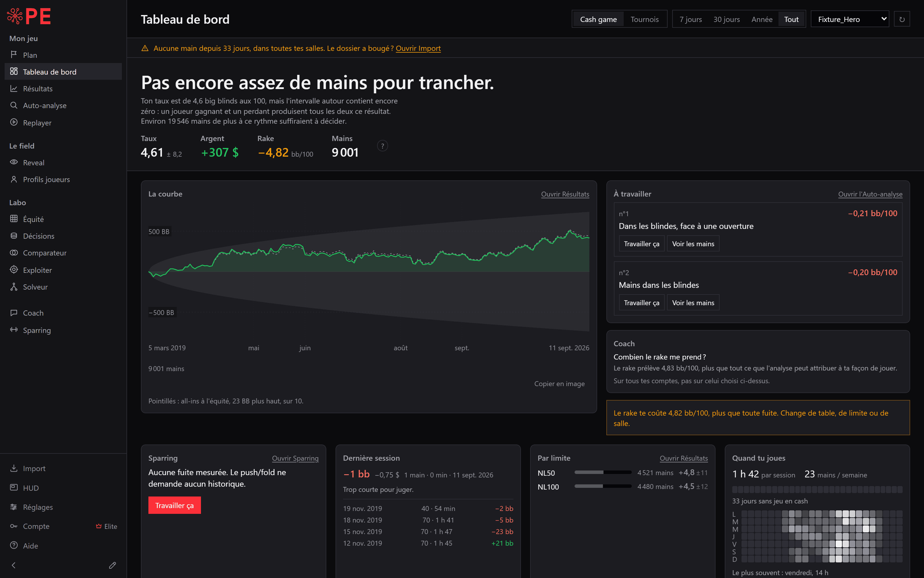Click the red Travailler ça Sparring button
The width and height of the screenshot is (924, 578).
174,505
